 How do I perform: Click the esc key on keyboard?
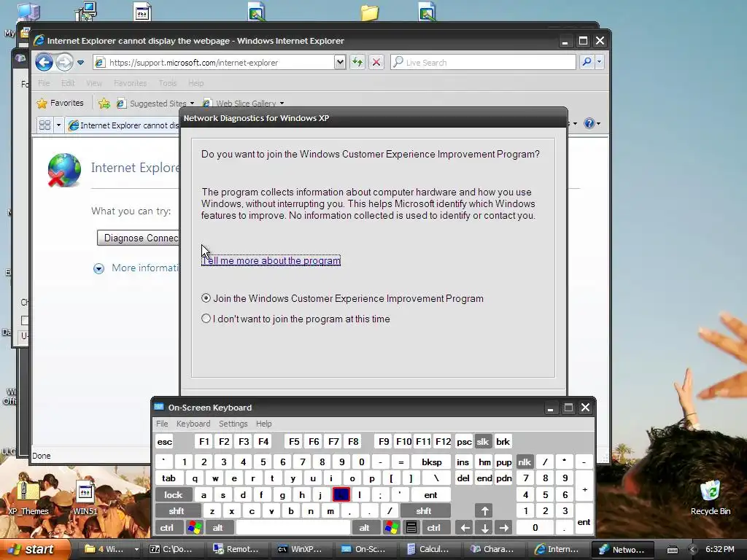[164, 441]
